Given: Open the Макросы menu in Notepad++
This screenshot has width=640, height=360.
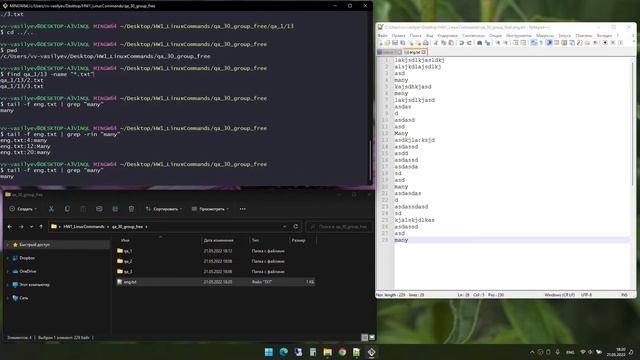Looking at the screenshot, I should click(545, 36).
